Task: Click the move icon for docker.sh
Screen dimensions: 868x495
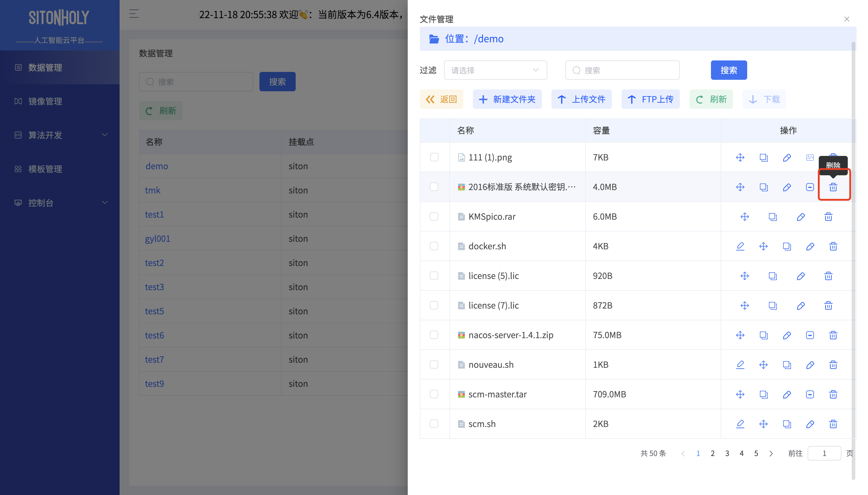Action: tap(764, 246)
